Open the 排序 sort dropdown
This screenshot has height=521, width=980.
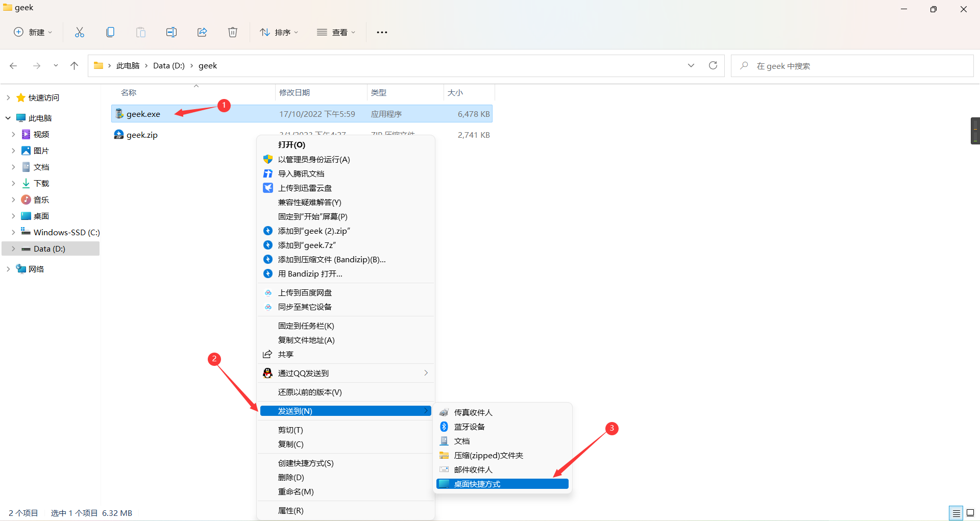pos(279,32)
